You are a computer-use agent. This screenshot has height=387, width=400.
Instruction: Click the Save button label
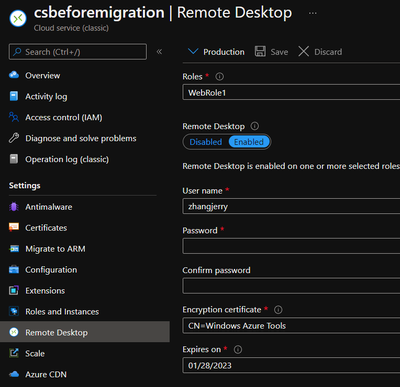[x=279, y=52]
